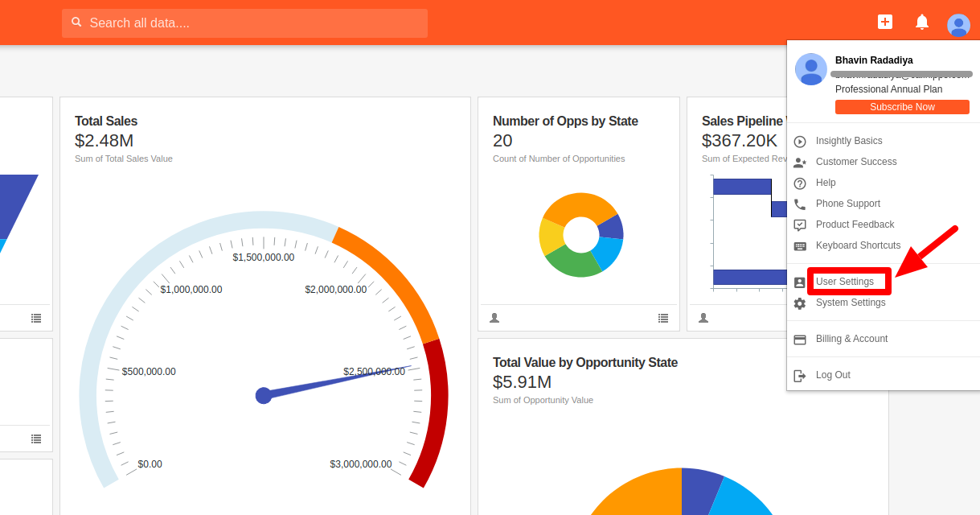Open User Settings
The width and height of the screenshot is (980, 515).
[x=845, y=282]
